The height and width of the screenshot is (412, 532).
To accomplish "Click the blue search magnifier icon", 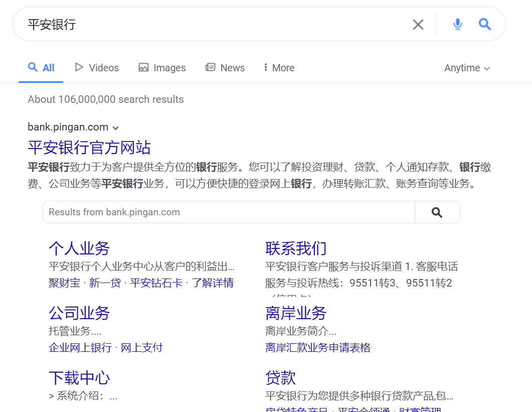I will pyautogui.click(x=484, y=24).
